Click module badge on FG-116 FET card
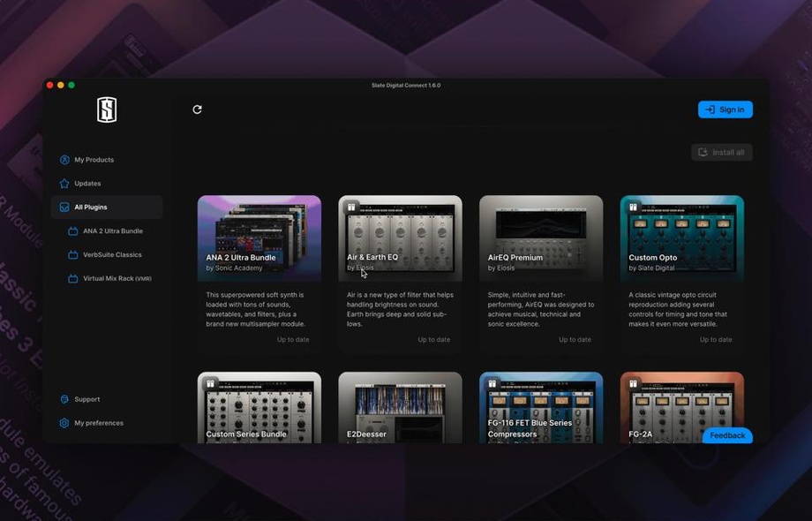The width and height of the screenshot is (812, 521). click(x=492, y=384)
